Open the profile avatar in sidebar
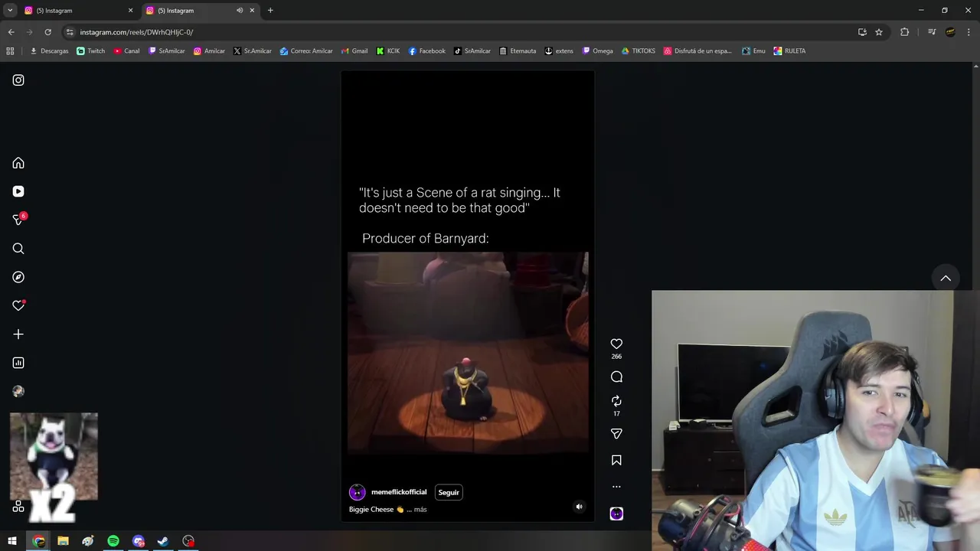Image resolution: width=980 pixels, height=551 pixels. (18, 391)
